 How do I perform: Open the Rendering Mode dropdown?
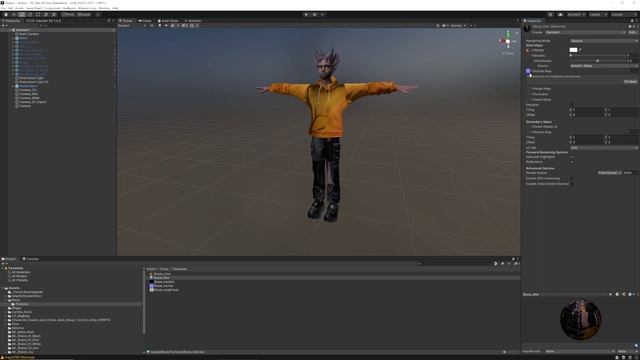pyautogui.click(x=604, y=41)
